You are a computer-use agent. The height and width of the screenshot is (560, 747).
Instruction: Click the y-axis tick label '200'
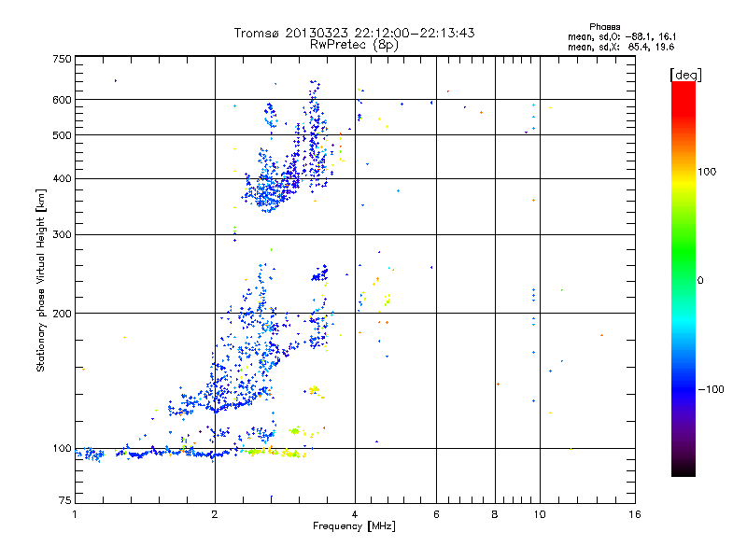pyautogui.click(x=63, y=314)
